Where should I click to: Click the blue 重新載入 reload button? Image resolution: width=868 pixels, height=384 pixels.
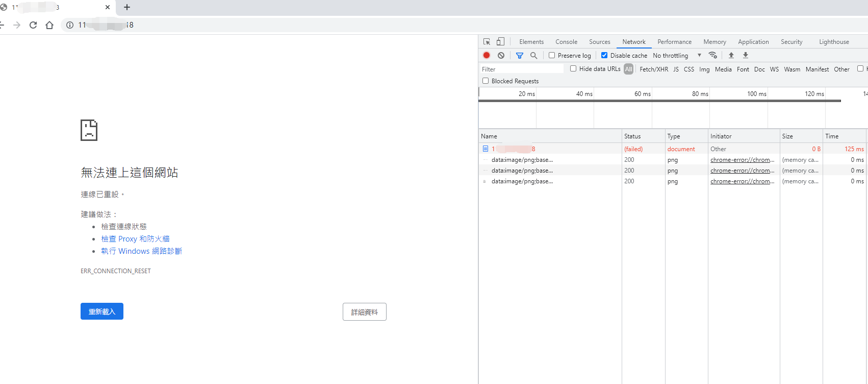point(102,311)
